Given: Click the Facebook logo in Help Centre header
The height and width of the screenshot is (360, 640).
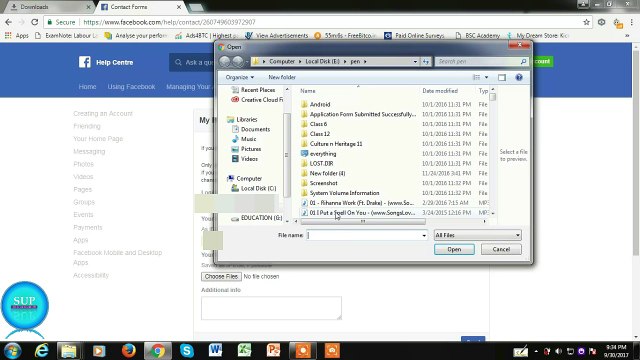Looking at the screenshot, I should tap(85, 62).
